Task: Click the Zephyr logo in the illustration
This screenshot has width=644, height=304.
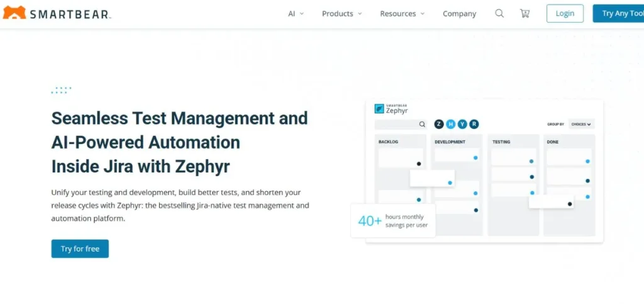Action: click(391, 108)
